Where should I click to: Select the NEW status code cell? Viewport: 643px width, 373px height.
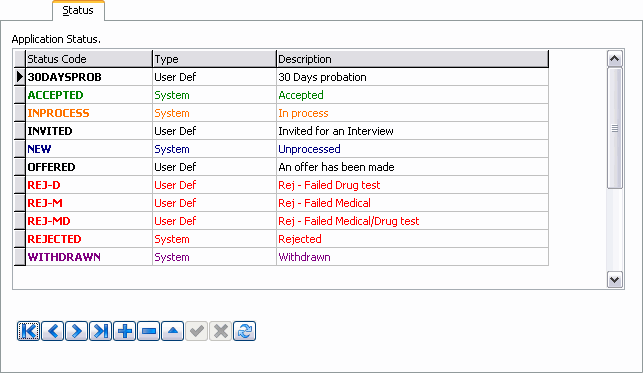89,149
